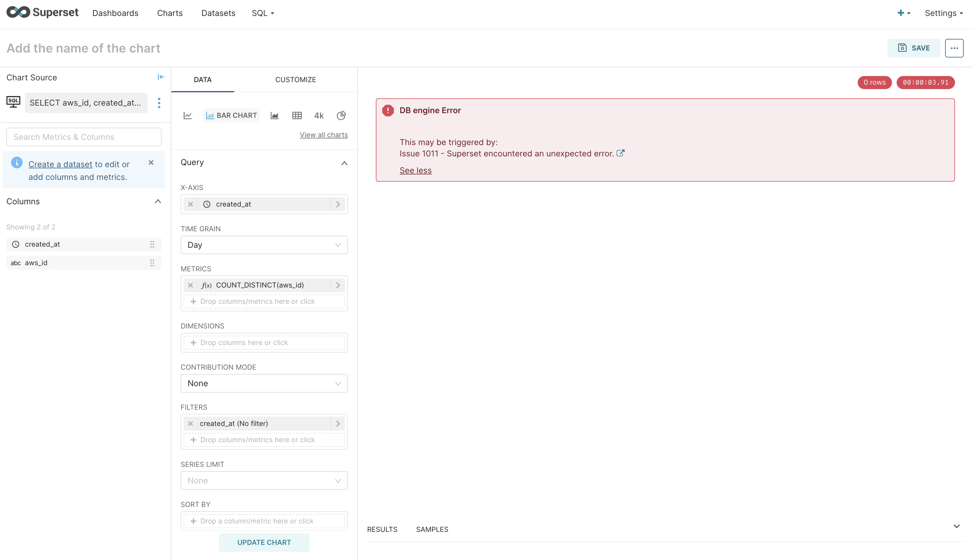The height and width of the screenshot is (560, 973).
Task: Remove created_at from the X-axis
Action: click(x=191, y=204)
